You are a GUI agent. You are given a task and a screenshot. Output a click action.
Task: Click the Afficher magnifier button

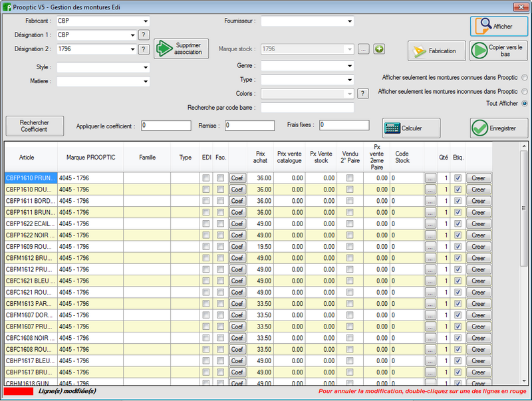pyautogui.click(x=499, y=26)
